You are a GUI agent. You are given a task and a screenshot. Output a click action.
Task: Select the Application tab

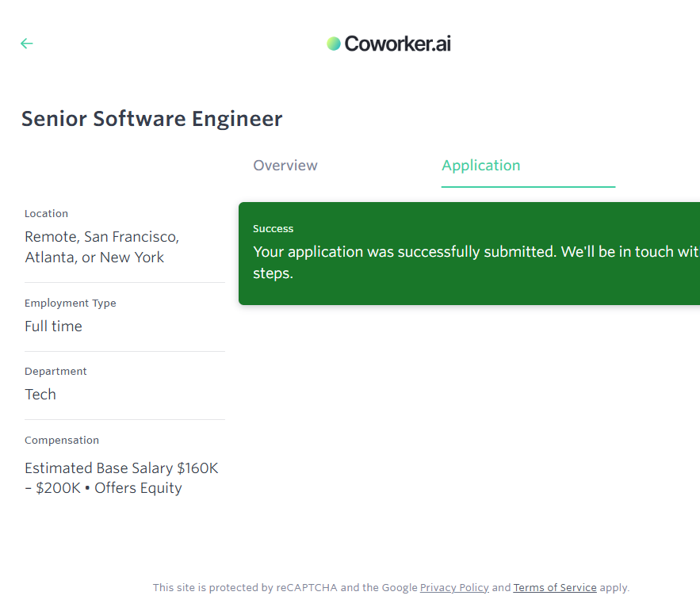(x=480, y=166)
